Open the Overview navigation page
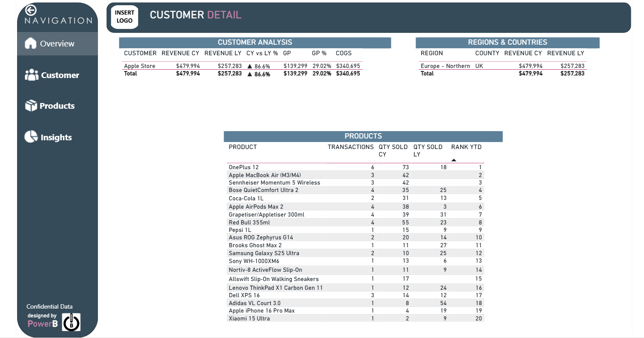This screenshot has width=644, height=338. pyautogui.click(x=57, y=43)
